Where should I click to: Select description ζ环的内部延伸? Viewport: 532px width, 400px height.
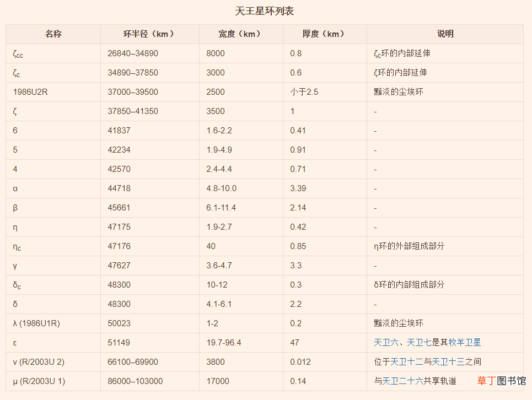click(x=400, y=73)
